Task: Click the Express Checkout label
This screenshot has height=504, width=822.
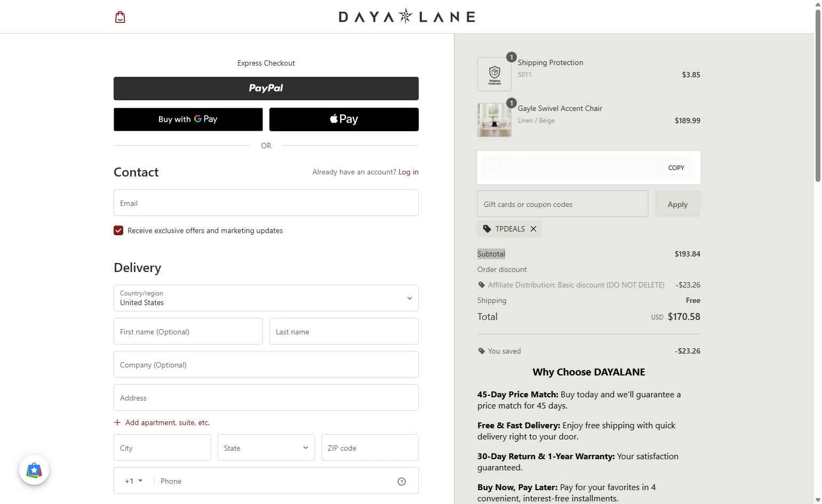Action: click(x=266, y=63)
